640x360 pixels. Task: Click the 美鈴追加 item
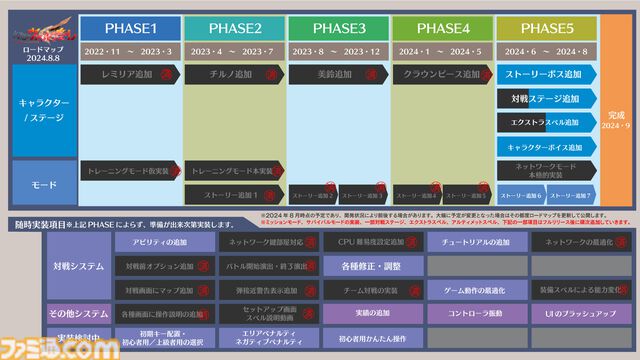(x=339, y=74)
